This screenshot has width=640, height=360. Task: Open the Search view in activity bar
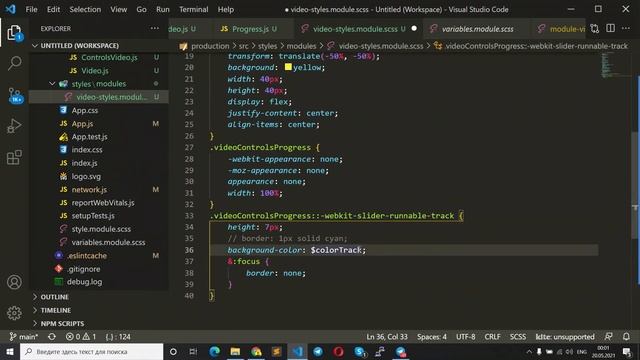[15, 63]
